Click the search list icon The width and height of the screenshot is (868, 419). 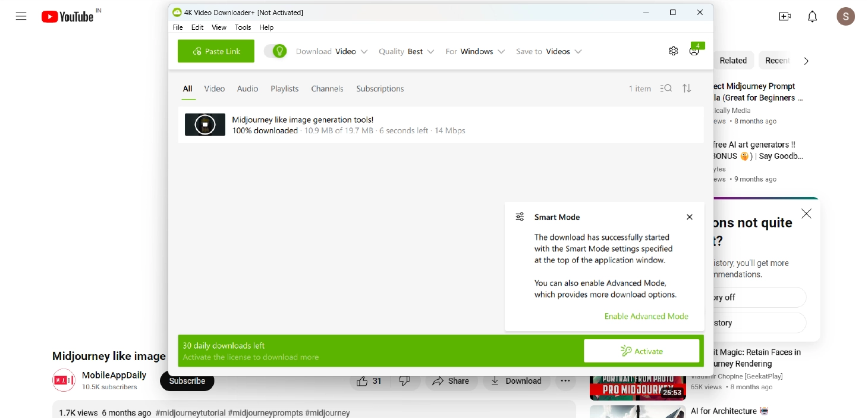(x=666, y=88)
